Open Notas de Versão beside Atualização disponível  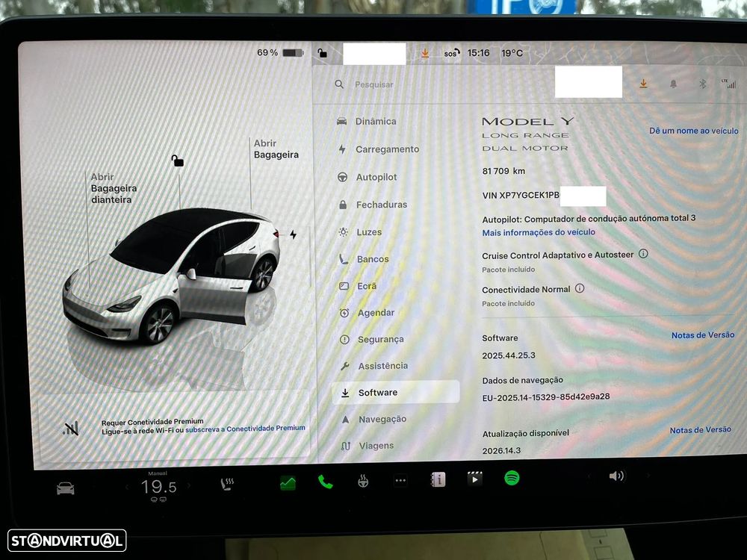(x=701, y=430)
